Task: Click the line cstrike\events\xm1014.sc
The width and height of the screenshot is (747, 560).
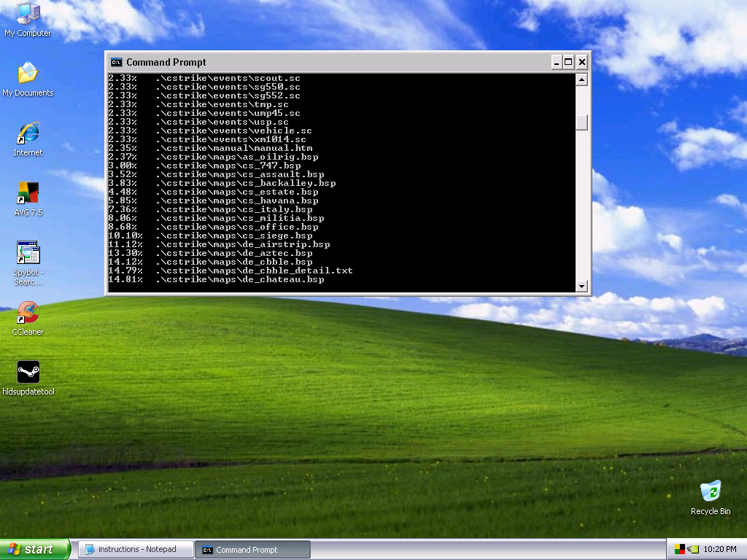Action: (231, 139)
